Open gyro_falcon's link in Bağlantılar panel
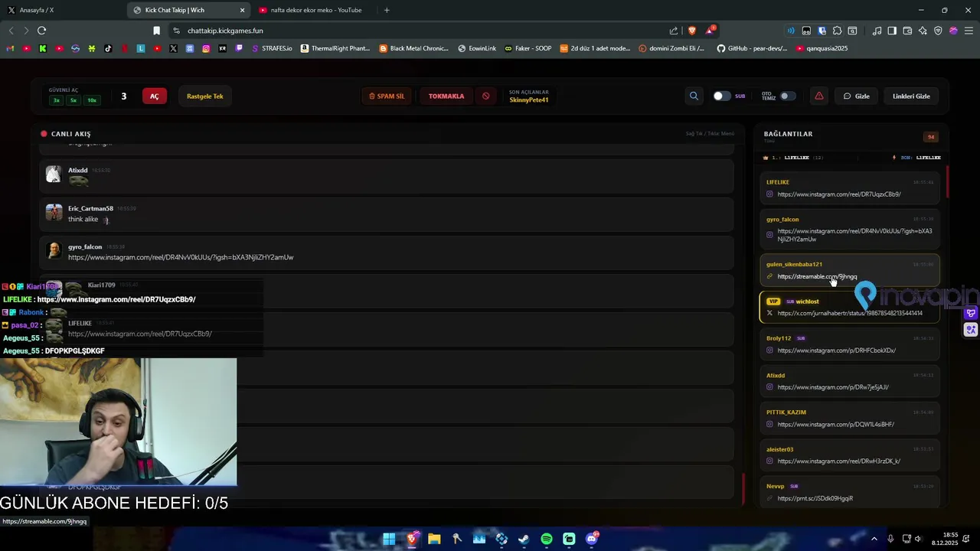This screenshot has width=980, height=551. tap(854, 235)
